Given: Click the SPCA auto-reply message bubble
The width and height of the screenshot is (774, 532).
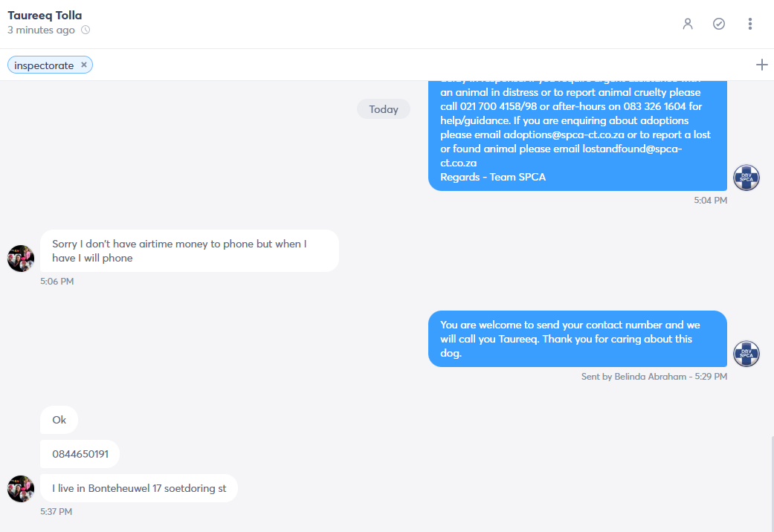Looking at the screenshot, I should (578, 136).
